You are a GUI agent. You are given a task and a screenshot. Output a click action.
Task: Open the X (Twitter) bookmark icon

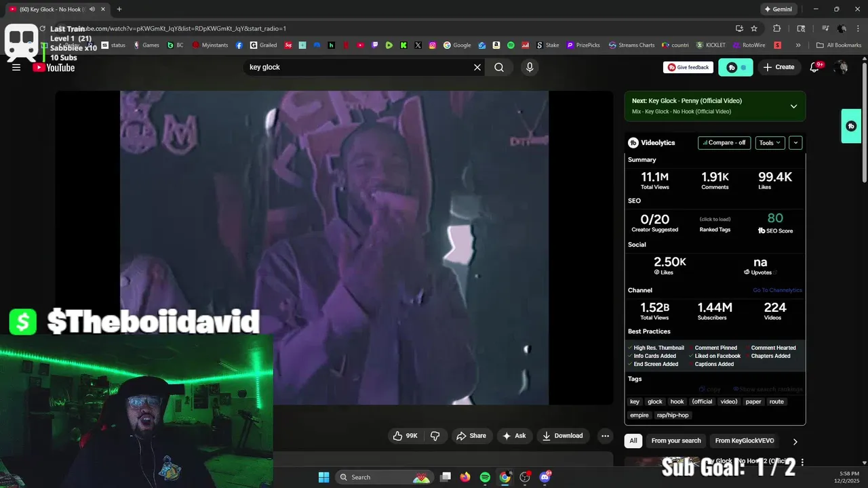[418, 45]
